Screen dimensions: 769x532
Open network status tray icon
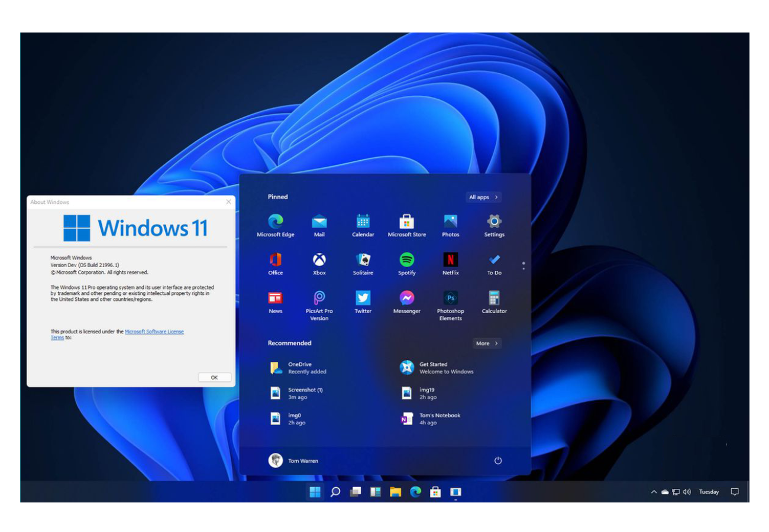(676, 492)
